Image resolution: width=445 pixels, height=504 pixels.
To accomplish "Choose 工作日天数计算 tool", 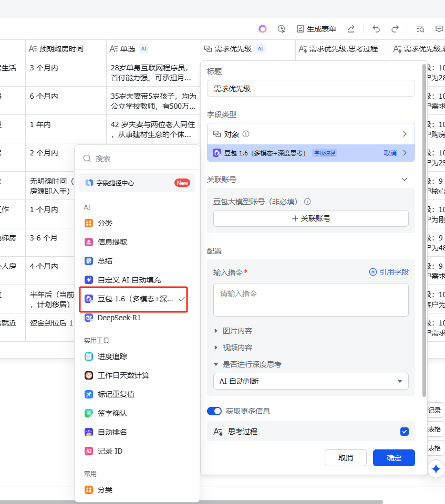I will coord(137,375).
